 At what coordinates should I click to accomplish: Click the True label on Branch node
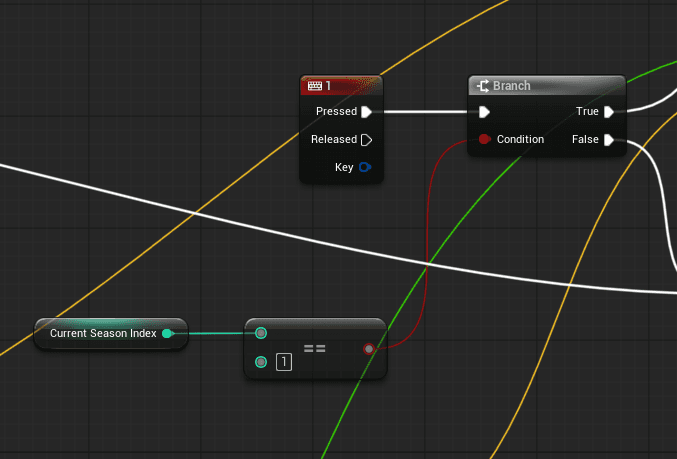(x=587, y=111)
